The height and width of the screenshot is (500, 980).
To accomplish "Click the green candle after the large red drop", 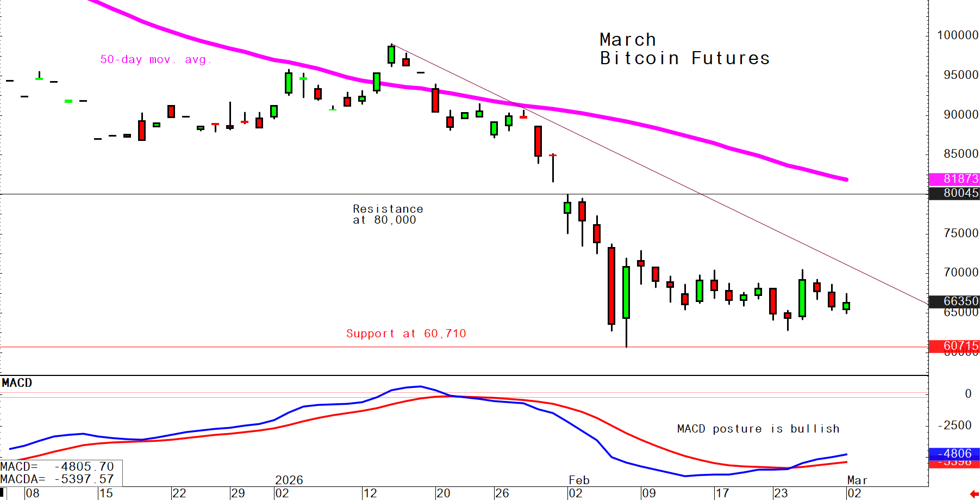I will pyautogui.click(x=625, y=291).
